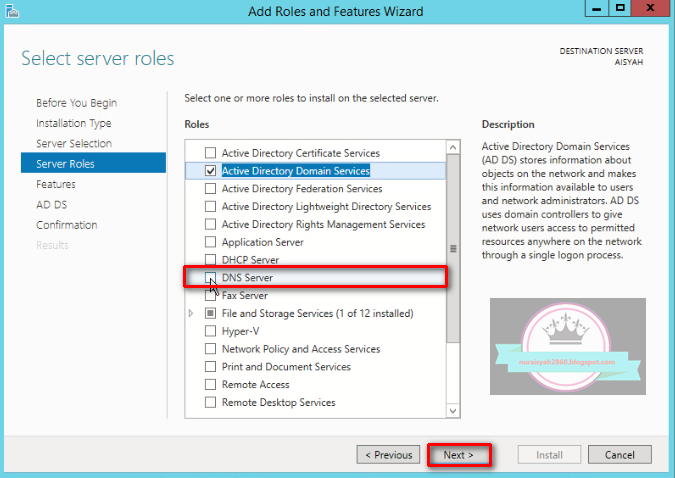Click the roles list scroll down arrow
The width and height of the screenshot is (675, 478).
point(453,411)
